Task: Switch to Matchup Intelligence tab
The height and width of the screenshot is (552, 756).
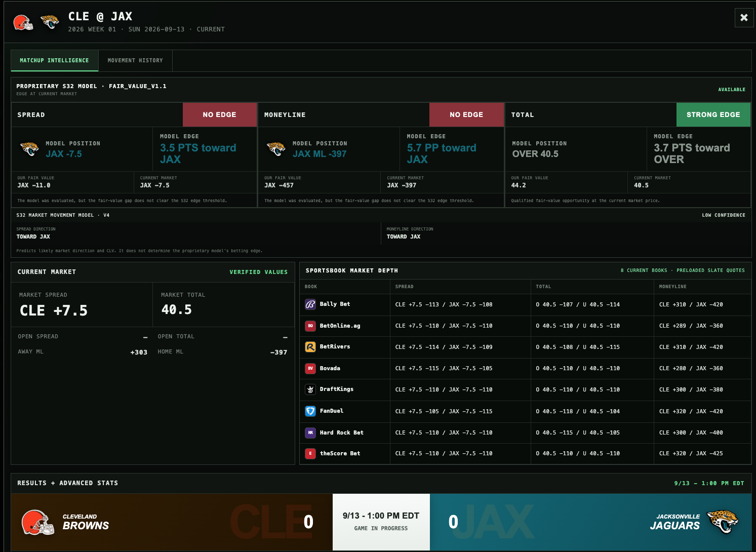Action: pos(54,60)
